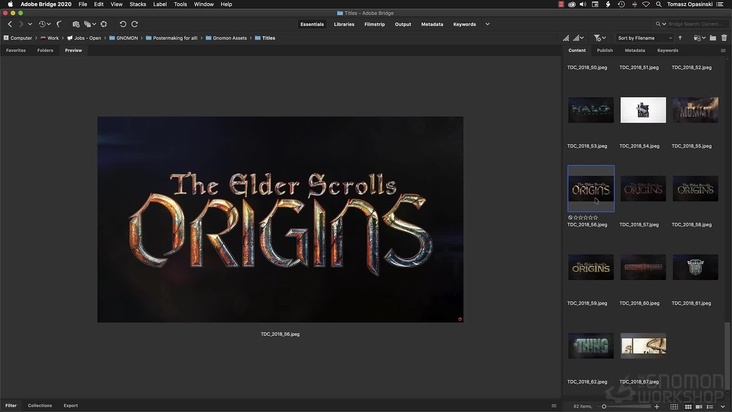Switch to view content as thumbnails
The height and width of the screenshot is (412, 732).
[688, 406]
